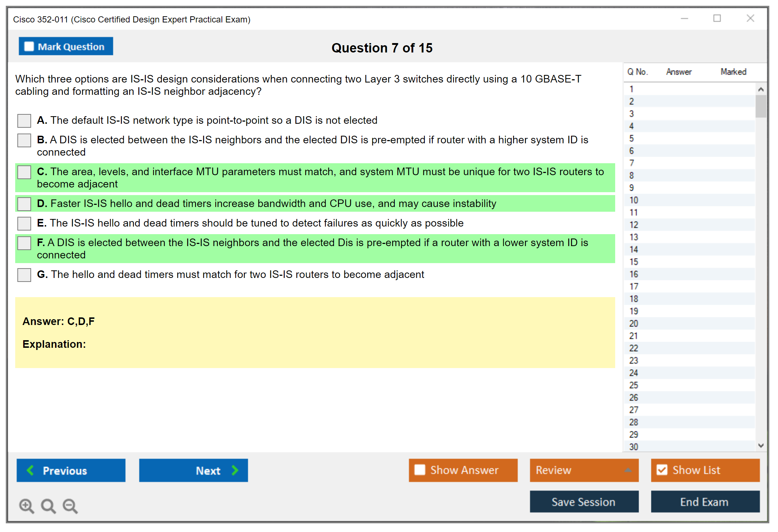The height and width of the screenshot is (532, 778).
Task: Check the Mark Question checkbox
Action: point(29,46)
